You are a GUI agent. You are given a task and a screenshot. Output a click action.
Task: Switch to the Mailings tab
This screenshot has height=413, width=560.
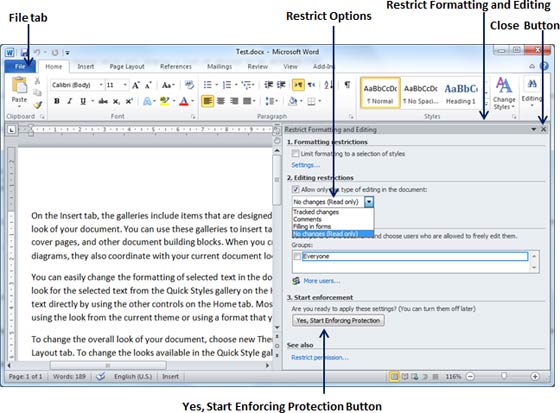pos(219,66)
